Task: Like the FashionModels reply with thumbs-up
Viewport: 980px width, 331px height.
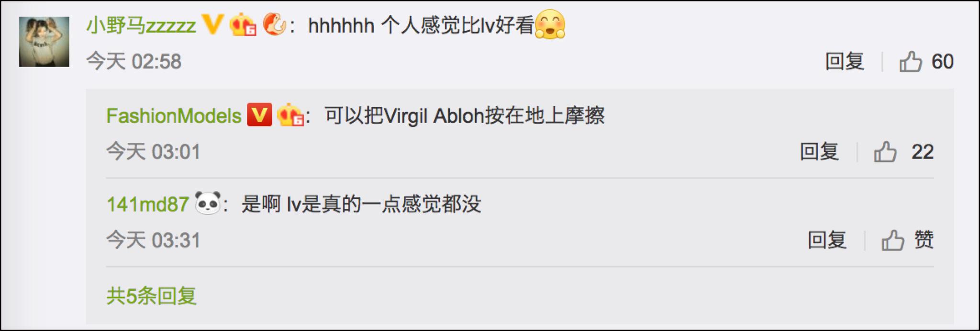Action: point(885,152)
